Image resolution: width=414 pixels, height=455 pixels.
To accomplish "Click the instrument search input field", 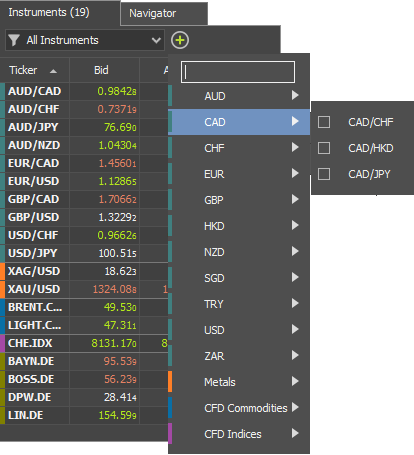I will click(238, 72).
